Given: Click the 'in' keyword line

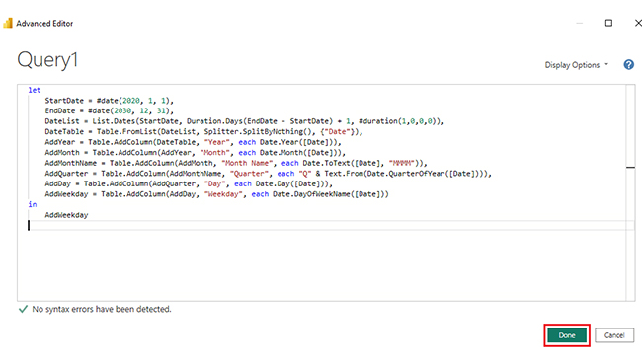Looking at the screenshot, I should click(x=33, y=204).
